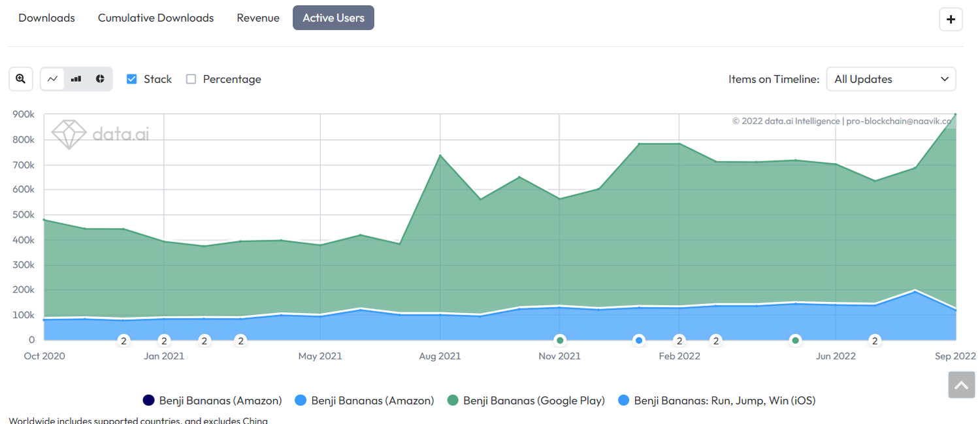Viewport: 980px width, 424px height.
Task: Click the May 2021 axis label
Action: (x=320, y=356)
